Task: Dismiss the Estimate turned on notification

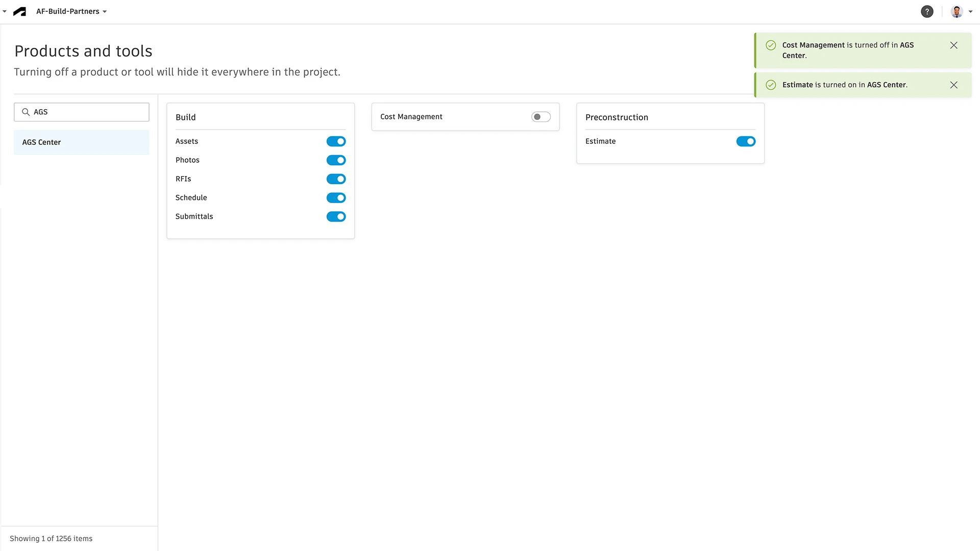Action: (x=953, y=85)
